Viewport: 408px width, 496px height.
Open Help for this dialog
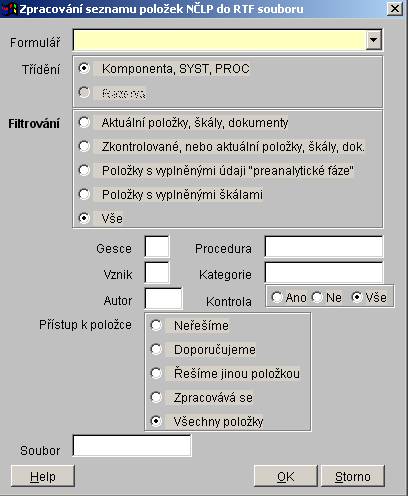tap(43, 476)
